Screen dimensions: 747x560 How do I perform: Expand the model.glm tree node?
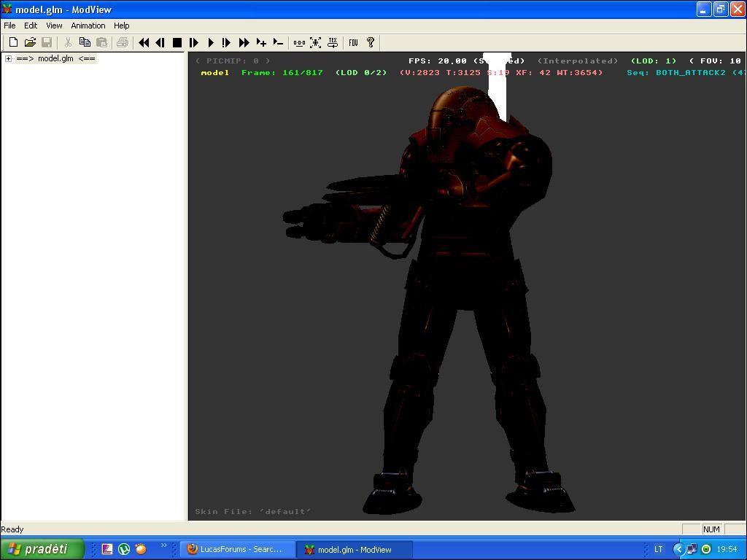click(x=8, y=58)
